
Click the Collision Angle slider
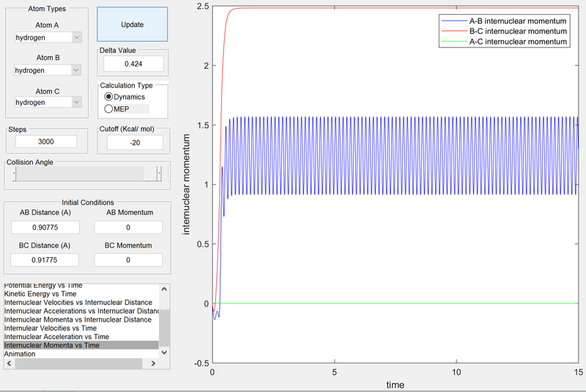[x=87, y=174]
